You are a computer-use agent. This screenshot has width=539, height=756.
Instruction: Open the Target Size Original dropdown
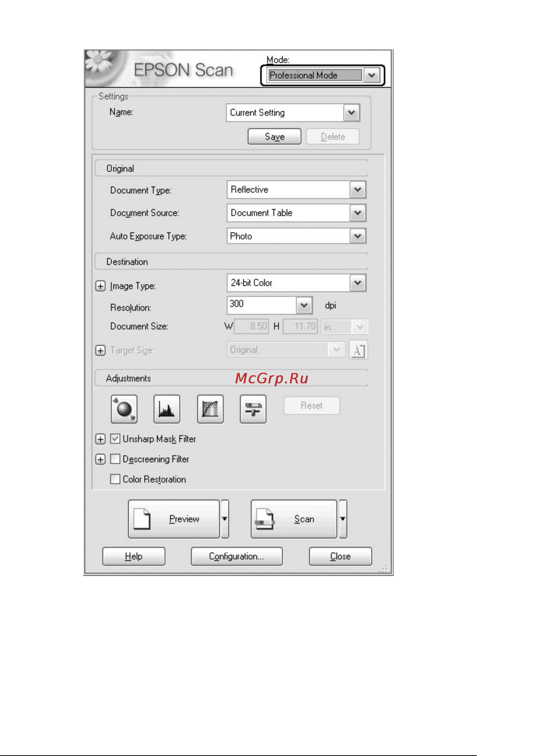(286, 350)
